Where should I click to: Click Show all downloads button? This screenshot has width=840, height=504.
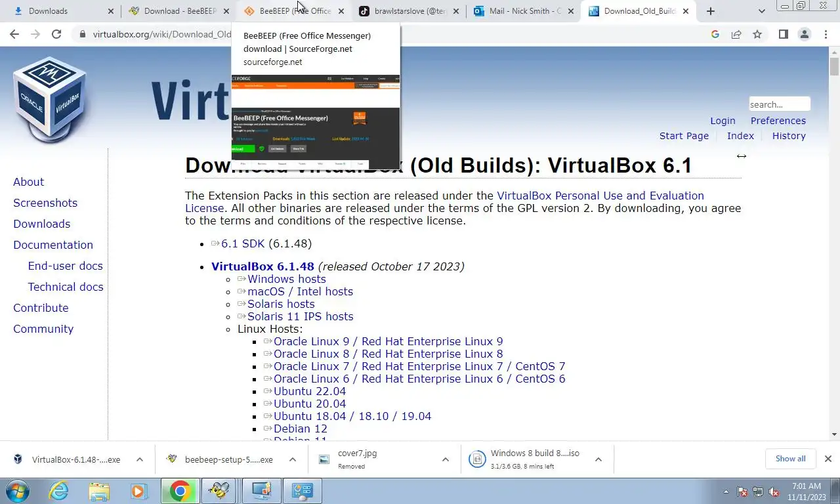tap(790, 459)
